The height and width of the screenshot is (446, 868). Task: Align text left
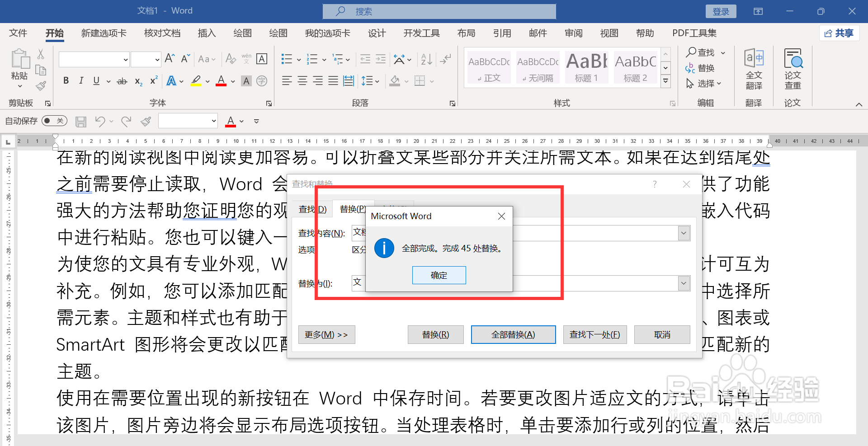(287, 81)
